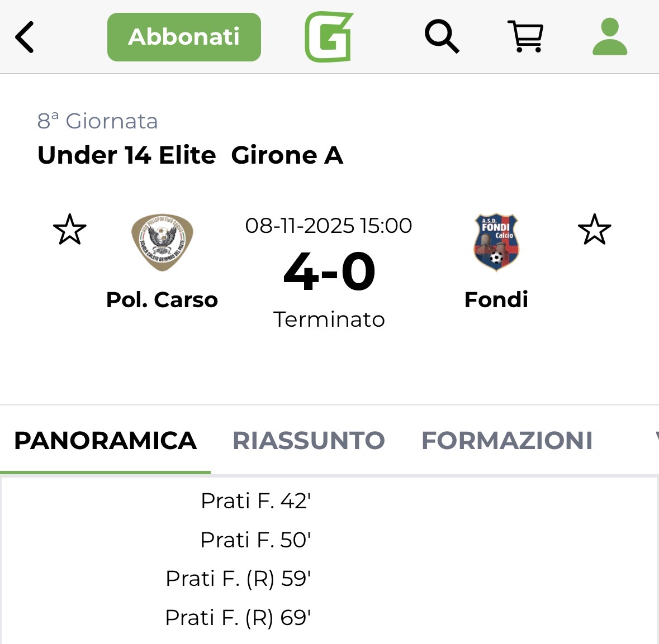Screen dimensions: 659x644
Task: Open the user profile icon
Action: [x=610, y=37]
